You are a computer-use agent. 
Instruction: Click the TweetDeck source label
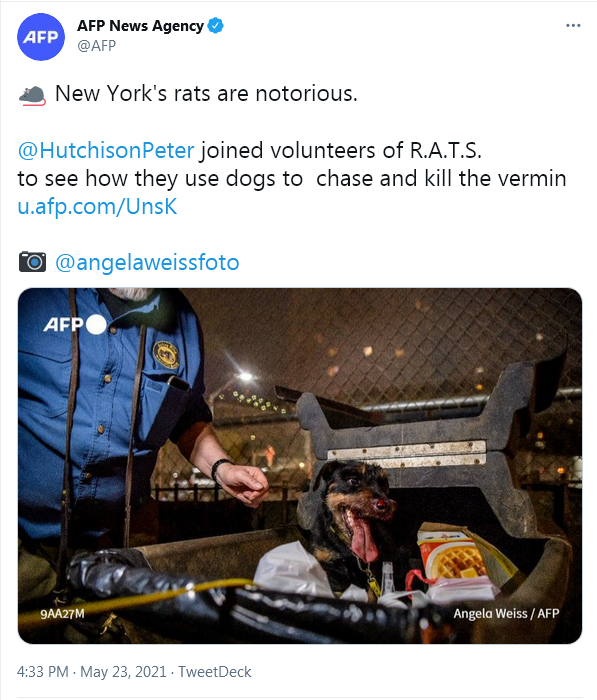tap(215, 672)
